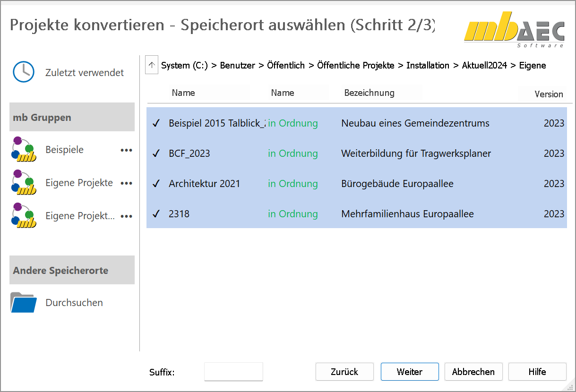Jump to Installation folder in breadcrumb

pos(428,66)
